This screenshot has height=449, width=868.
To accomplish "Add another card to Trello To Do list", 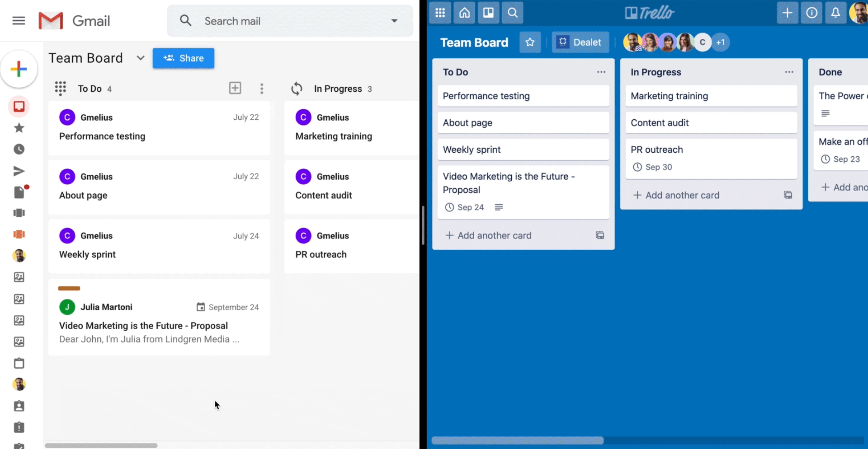I will [489, 235].
